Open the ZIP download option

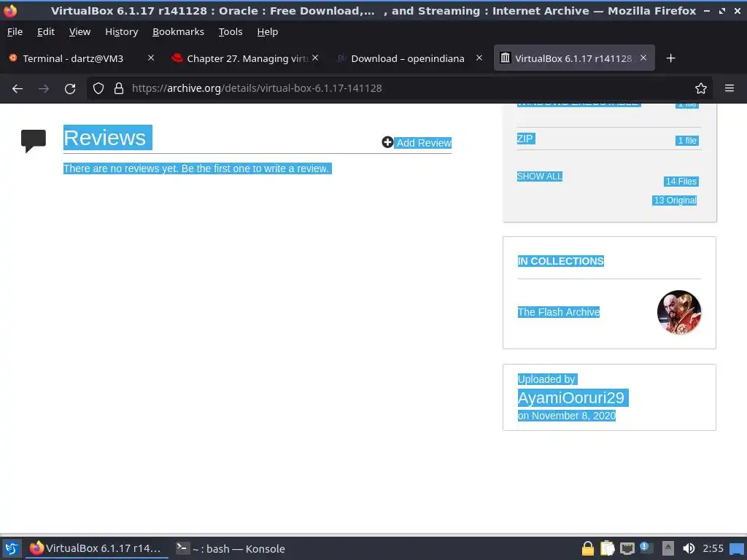(x=525, y=139)
